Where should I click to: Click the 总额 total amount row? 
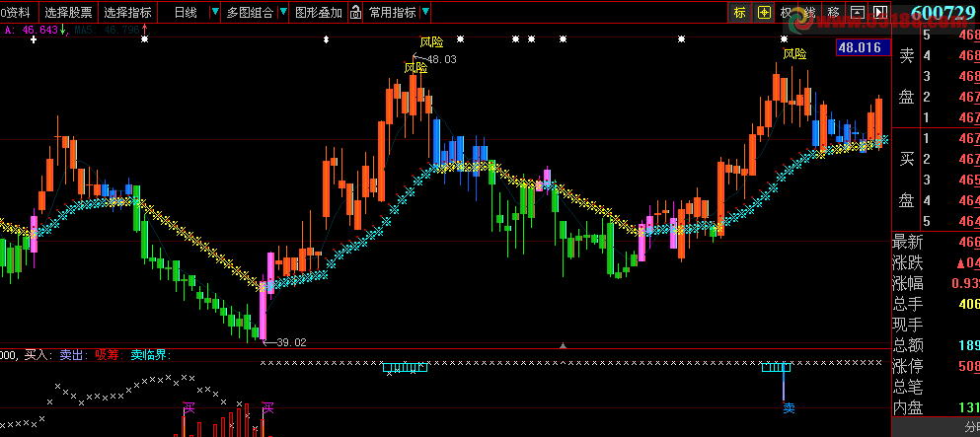[x=936, y=345]
